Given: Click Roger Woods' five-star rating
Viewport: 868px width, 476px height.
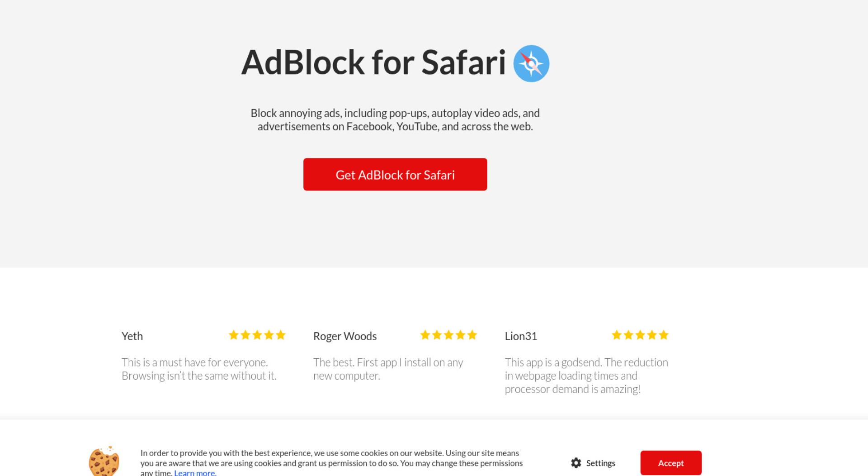Looking at the screenshot, I should click(448, 335).
